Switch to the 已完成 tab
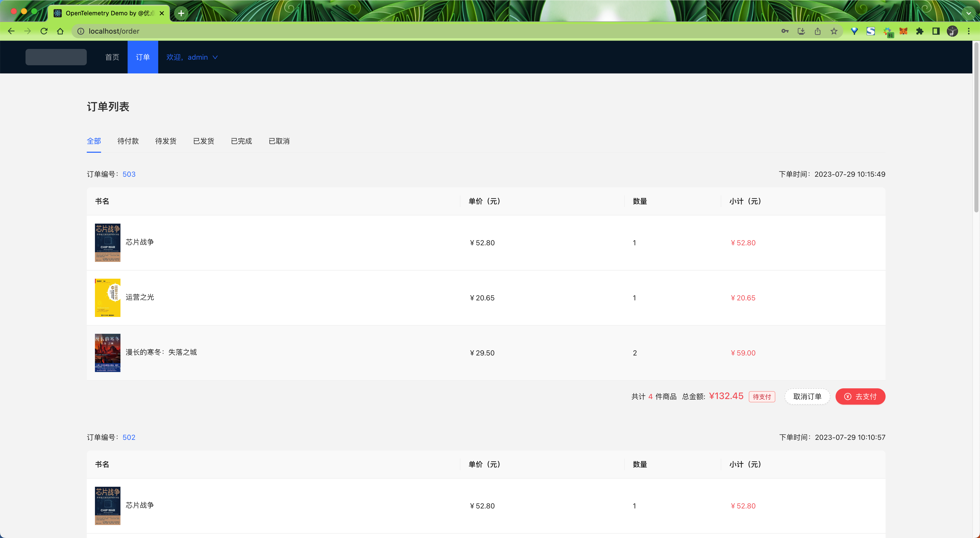This screenshot has width=980, height=538. [241, 141]
